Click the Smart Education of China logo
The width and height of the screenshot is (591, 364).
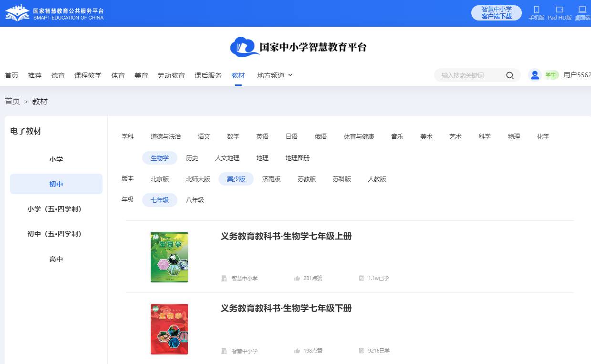[54, 13]
